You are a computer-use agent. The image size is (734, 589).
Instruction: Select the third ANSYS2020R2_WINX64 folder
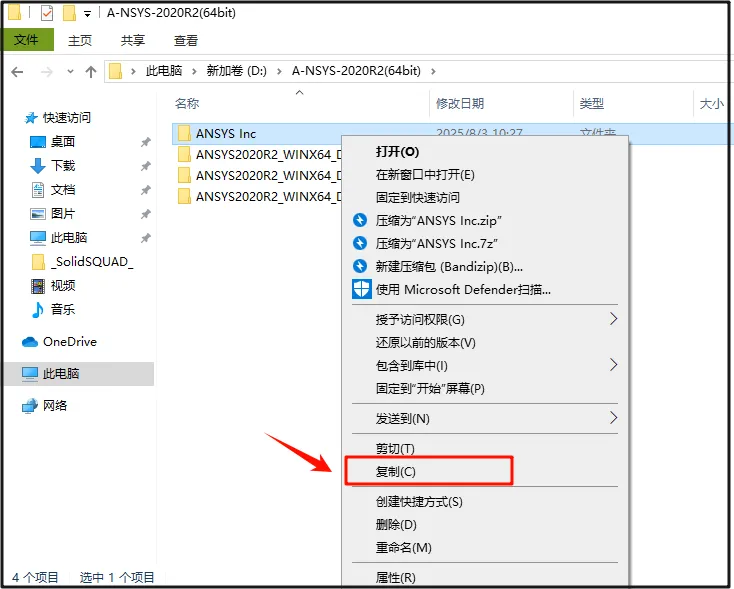tap(260, 197)
